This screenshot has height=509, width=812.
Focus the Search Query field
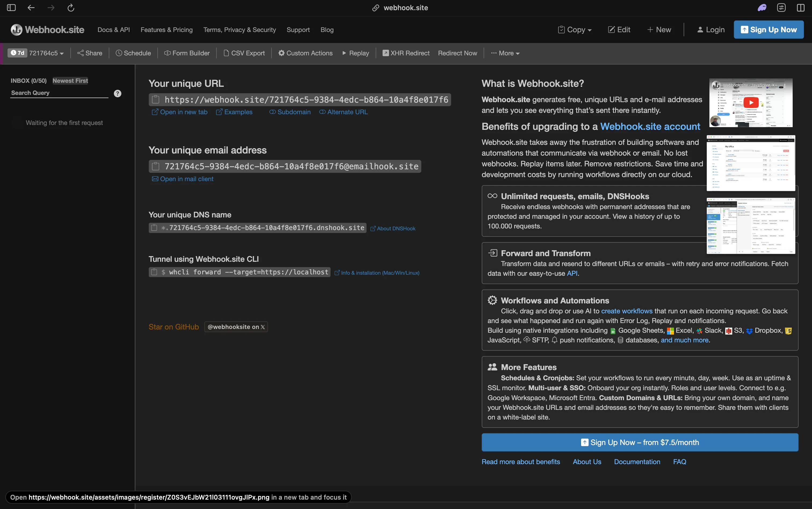[59, 93]
